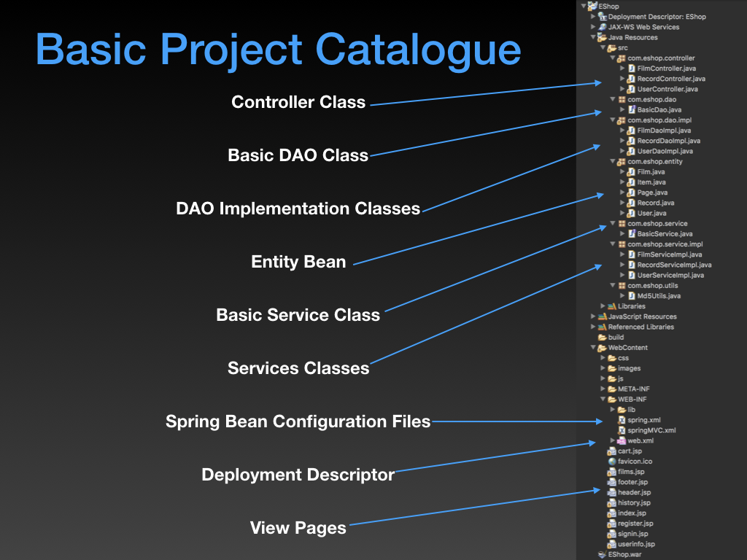Viewport: 747px width, 560px height.
Task: Collapse the Java Resources node
Action: (x=593, y=37)
